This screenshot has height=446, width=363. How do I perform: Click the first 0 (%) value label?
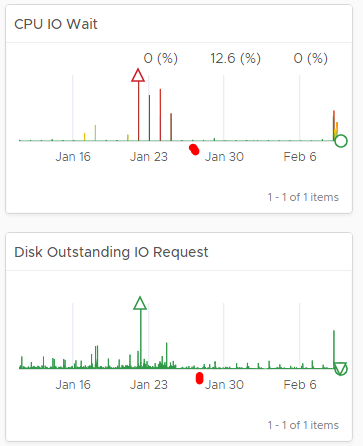tap(161, 58)
